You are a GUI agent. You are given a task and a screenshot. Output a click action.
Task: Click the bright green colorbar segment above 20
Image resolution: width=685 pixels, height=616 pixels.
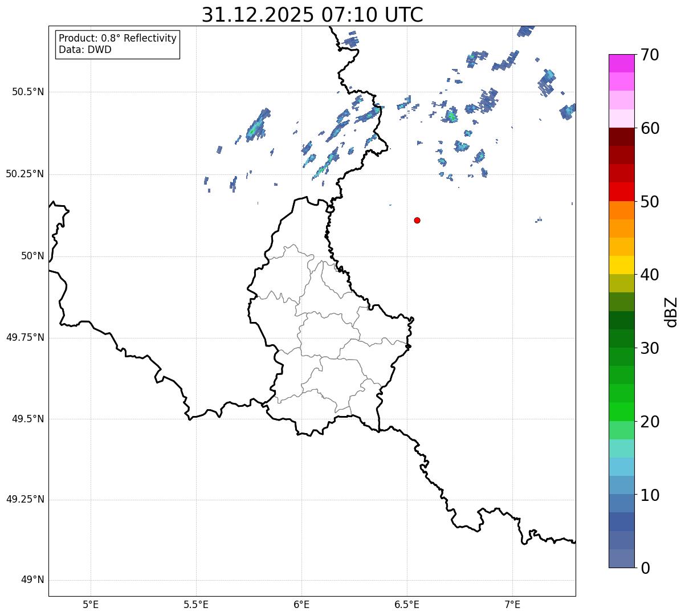[x=622, y=411]
